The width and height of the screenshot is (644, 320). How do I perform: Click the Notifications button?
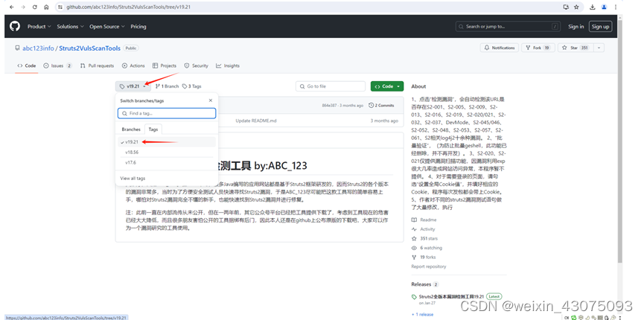tap(500, 48)
